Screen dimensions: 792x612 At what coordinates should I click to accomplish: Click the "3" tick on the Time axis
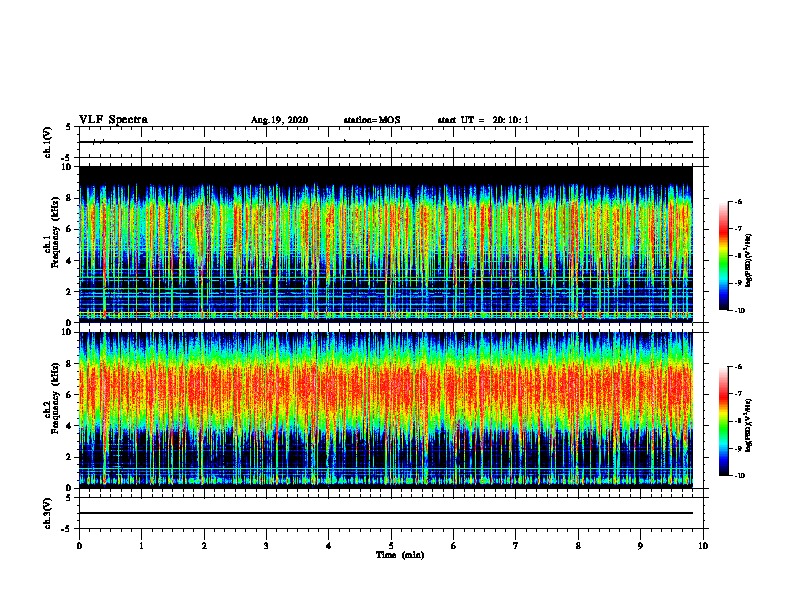tap(266, 546)
